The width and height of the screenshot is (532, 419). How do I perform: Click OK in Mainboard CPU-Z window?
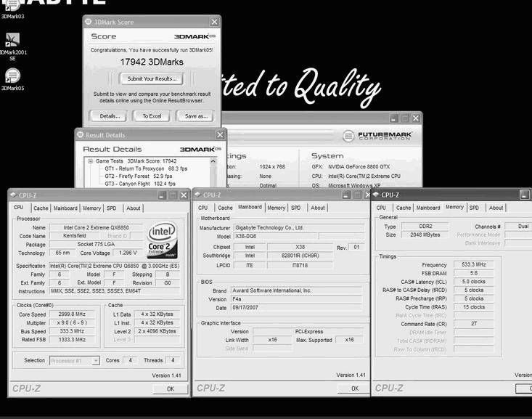point(355,389)
